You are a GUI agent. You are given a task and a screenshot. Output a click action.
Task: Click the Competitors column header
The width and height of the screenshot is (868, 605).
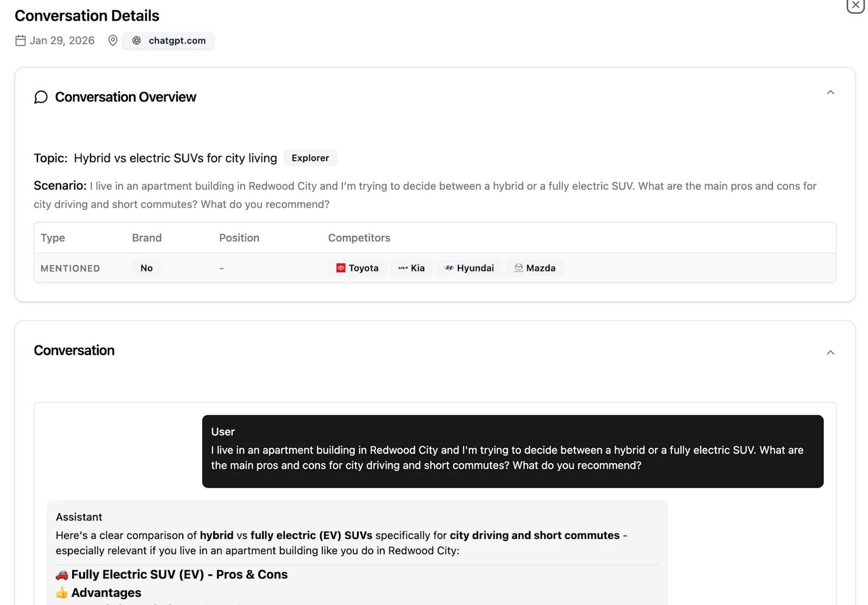click(x=359, y=238)
